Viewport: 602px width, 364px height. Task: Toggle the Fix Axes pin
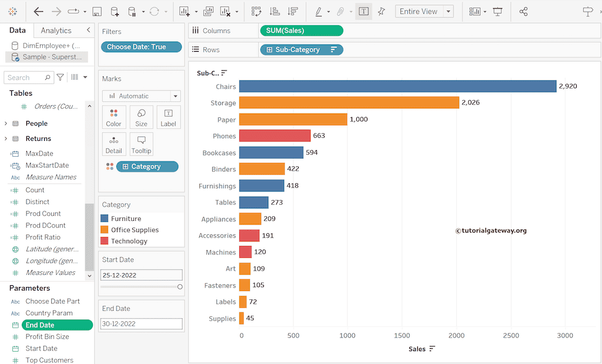click(x=382, y=11)
